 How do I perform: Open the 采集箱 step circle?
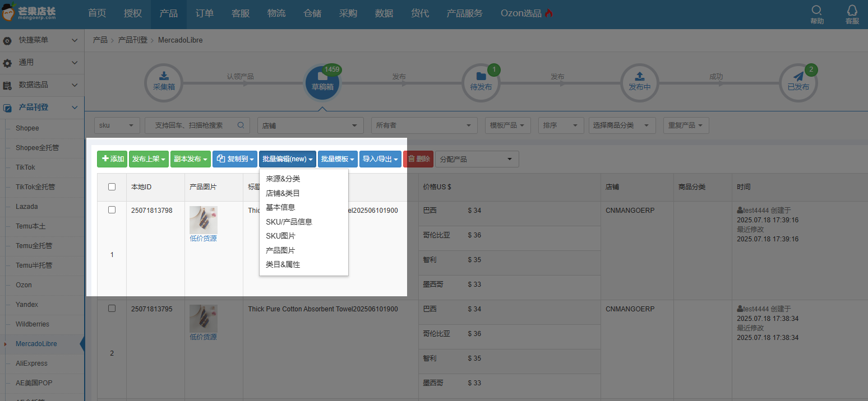click(164, 82)
